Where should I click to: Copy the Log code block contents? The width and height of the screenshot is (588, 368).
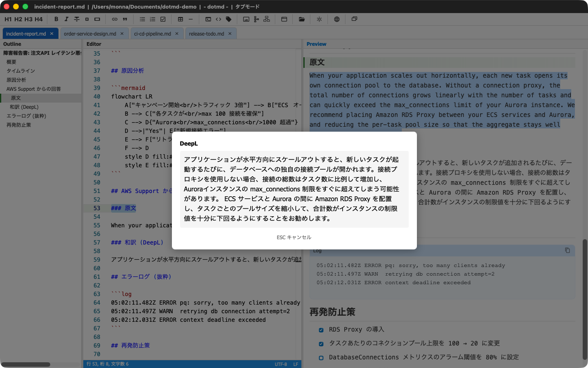click(x=568, y=250)
